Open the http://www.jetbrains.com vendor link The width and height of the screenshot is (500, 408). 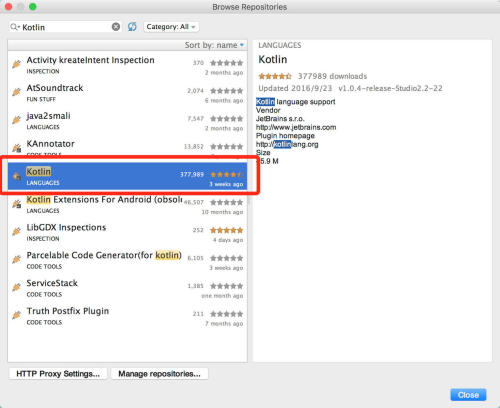(x=296, y=127)
